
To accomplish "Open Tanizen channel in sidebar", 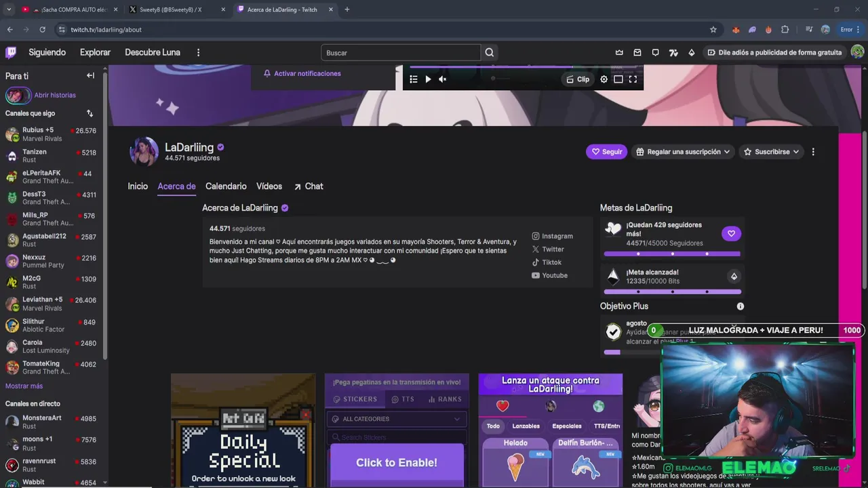I will [52, 155].
